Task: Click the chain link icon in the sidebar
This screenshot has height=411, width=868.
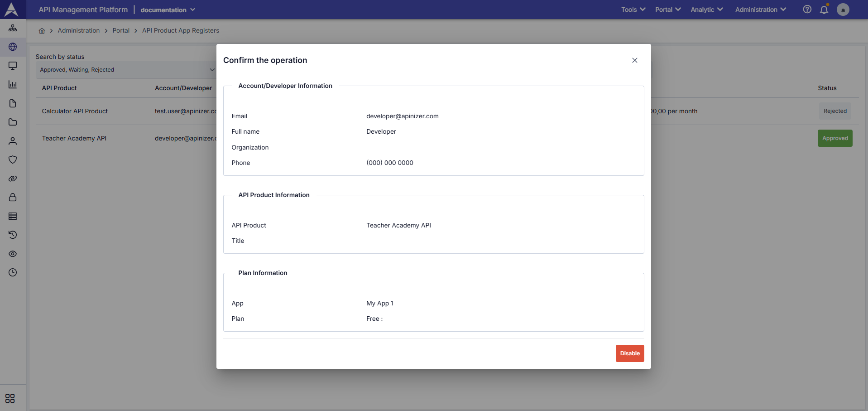Action: coord(13,179)
